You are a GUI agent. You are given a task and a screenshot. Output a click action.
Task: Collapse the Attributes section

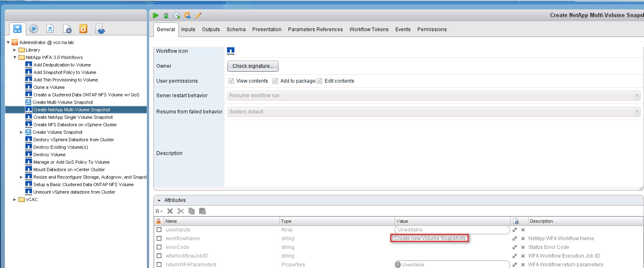[x=159, y=200]
